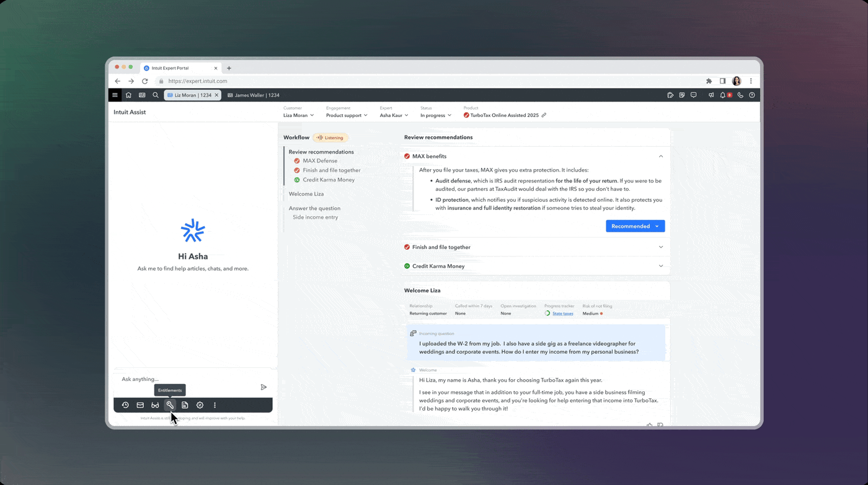Open the contact card icon beside Home
This screenshot has width=868, height=485.
pos(142,95)
